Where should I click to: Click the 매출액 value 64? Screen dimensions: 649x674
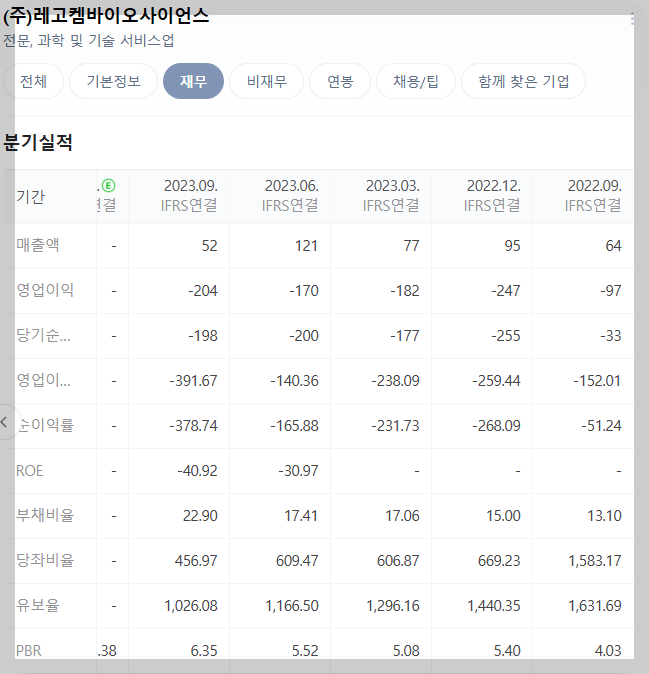click(613, 246)
